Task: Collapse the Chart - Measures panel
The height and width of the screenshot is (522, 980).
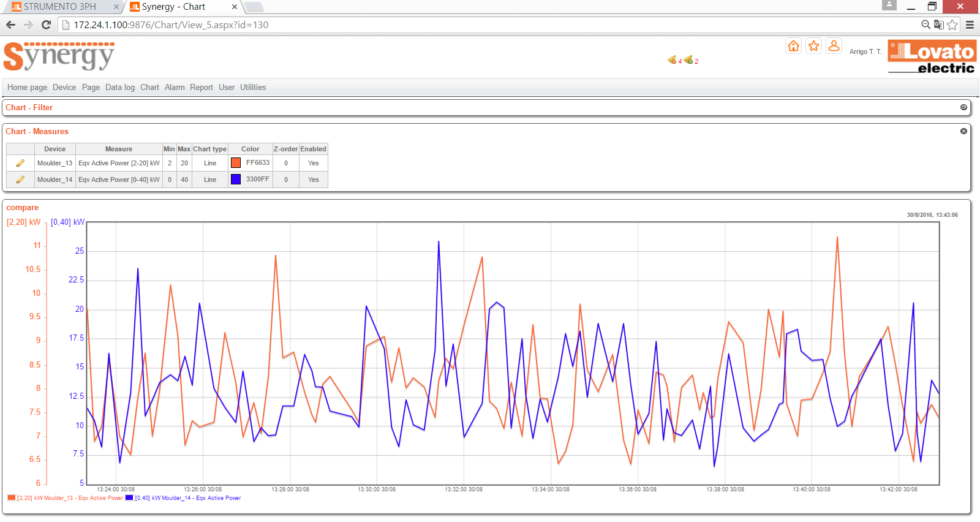Action: coord(963,131)
